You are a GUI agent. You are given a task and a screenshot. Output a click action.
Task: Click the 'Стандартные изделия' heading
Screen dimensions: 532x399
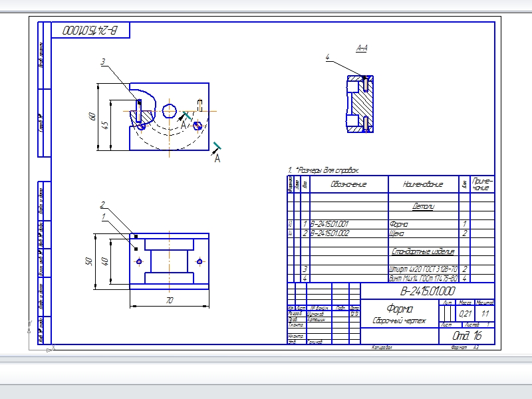[x=423, y=251]
